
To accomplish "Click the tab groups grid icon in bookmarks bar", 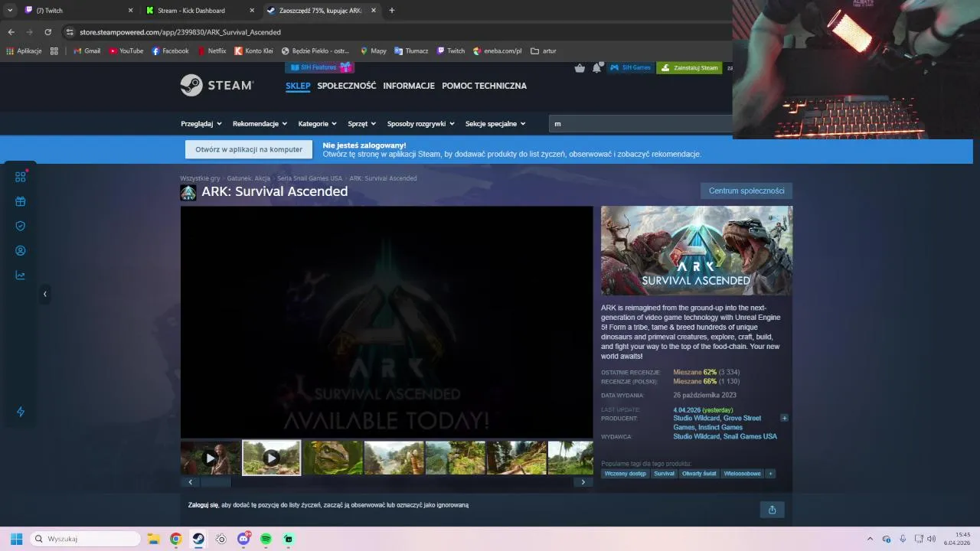I will [x=54, y=51].
